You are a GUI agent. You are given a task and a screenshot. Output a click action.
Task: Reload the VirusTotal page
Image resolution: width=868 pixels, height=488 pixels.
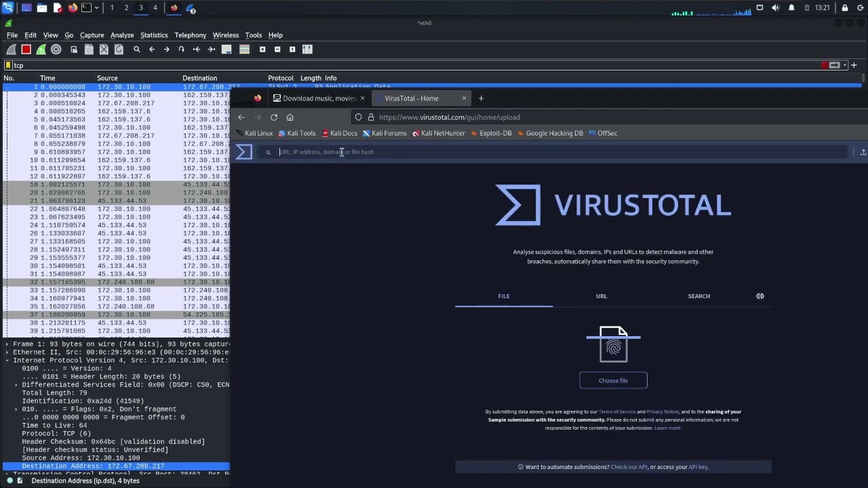coord(274,117)
